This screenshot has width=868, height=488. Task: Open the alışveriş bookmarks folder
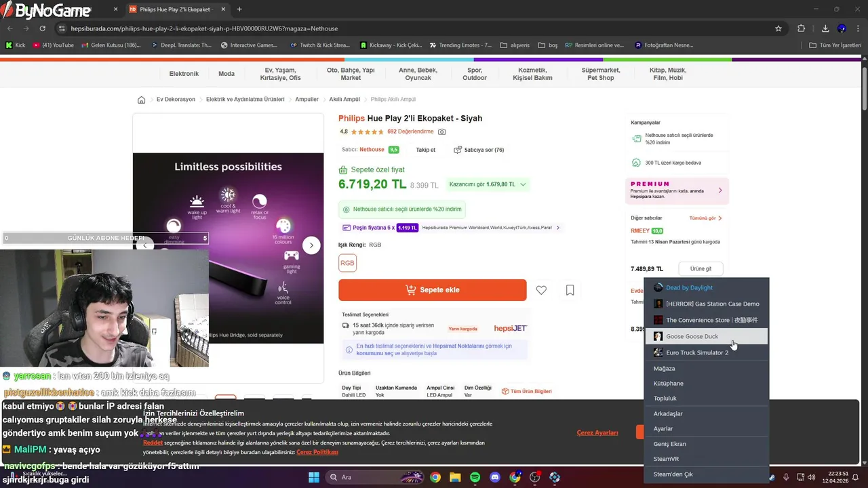(x=515, y=45)
